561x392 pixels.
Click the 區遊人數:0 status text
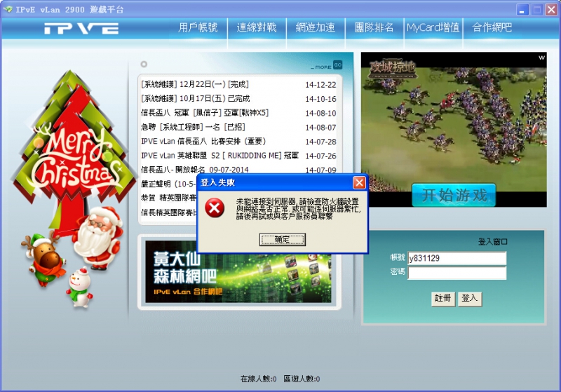(302, 379)
